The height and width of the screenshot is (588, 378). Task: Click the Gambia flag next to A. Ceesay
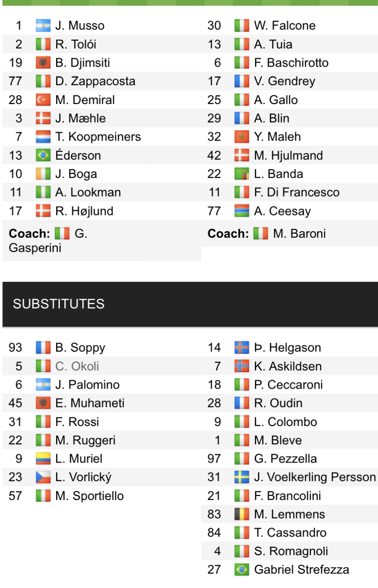click(241, 211)
